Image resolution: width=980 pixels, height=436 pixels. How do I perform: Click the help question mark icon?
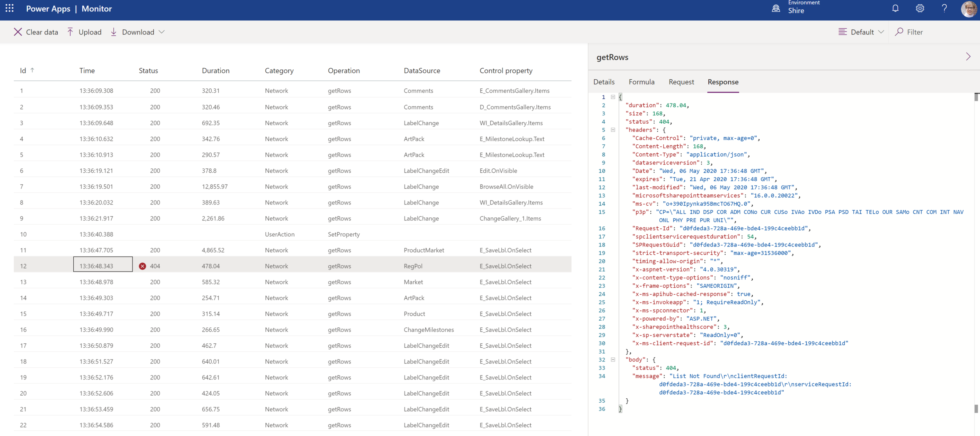(944, 8)
